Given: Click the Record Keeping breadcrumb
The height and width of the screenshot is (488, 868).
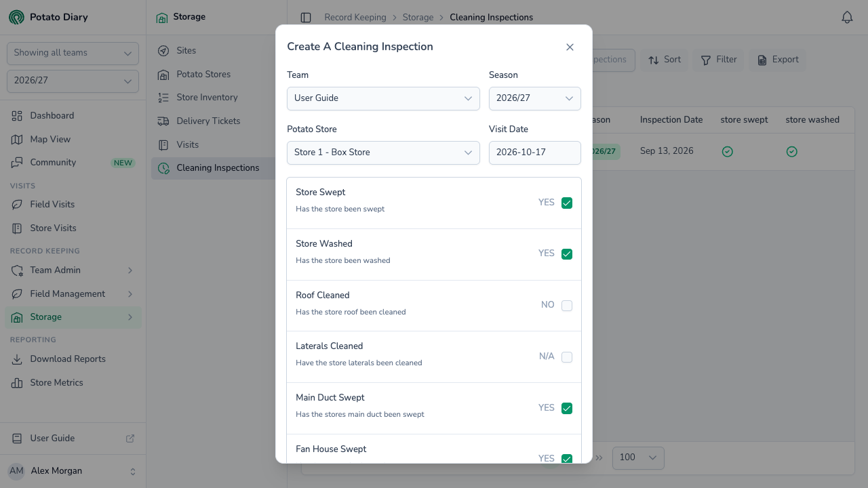Looking at the screenshot, I should coord(355,18).
